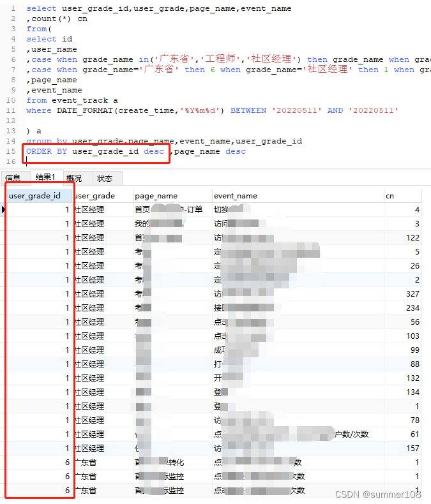Open the 信息 tab

pos(15,178)
